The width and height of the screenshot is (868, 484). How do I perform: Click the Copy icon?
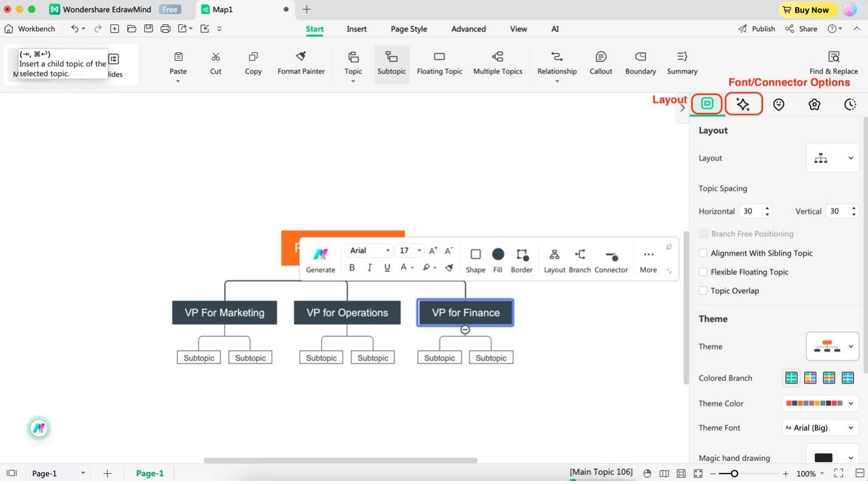point(253,57)
